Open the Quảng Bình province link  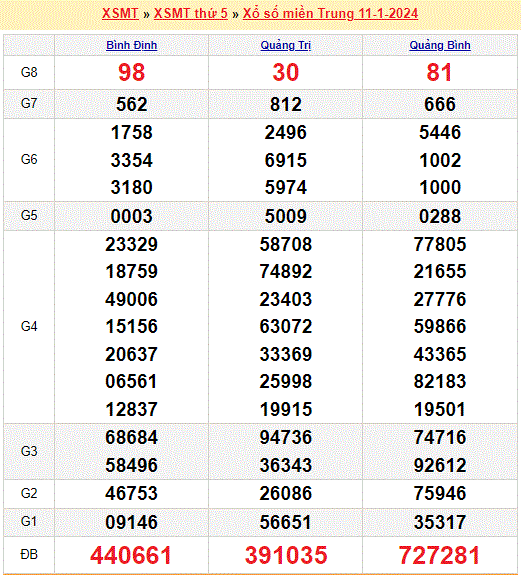pos(440,45)
